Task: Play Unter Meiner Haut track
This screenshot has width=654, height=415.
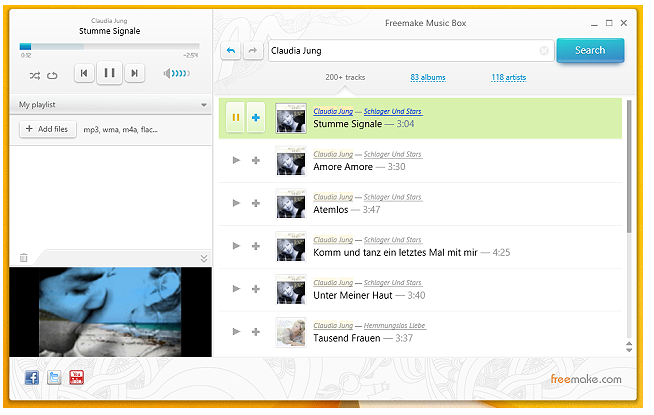Action: (x=236, y=289)
